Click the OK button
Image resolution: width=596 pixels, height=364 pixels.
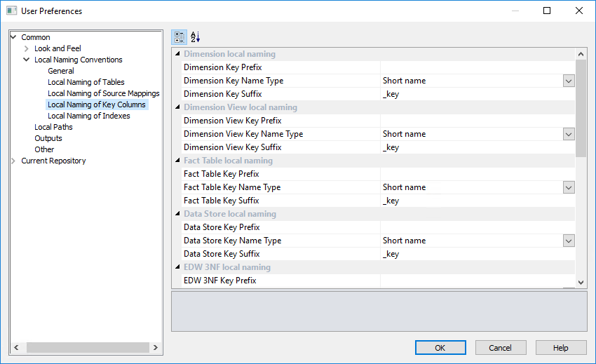tap(440, 348)
